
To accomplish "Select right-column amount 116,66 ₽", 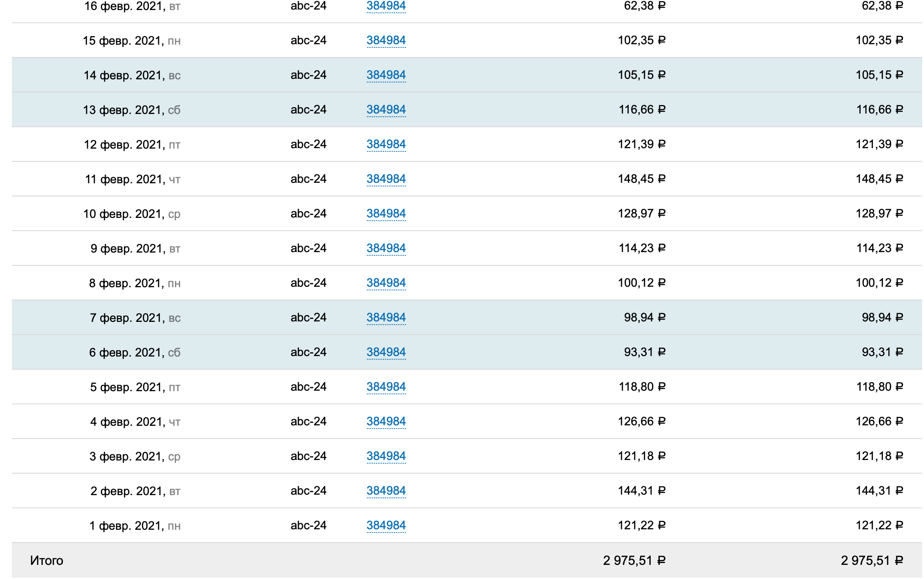I will [x=880, y=109].
